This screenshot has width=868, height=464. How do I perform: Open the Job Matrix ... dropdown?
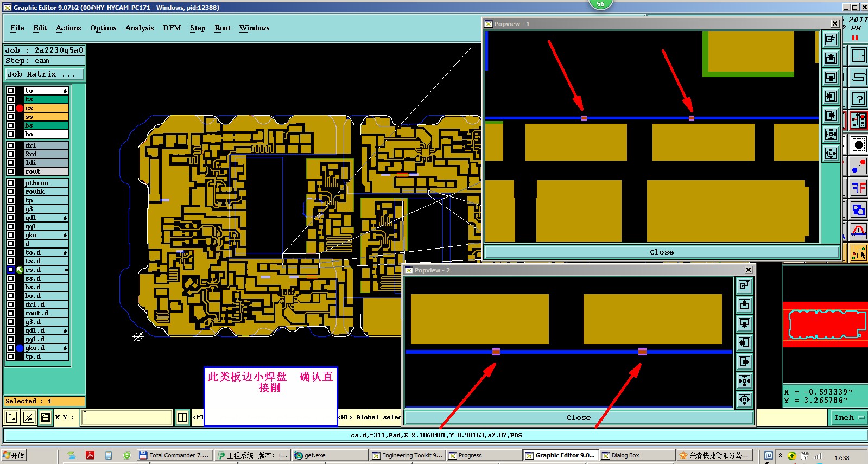45,74
